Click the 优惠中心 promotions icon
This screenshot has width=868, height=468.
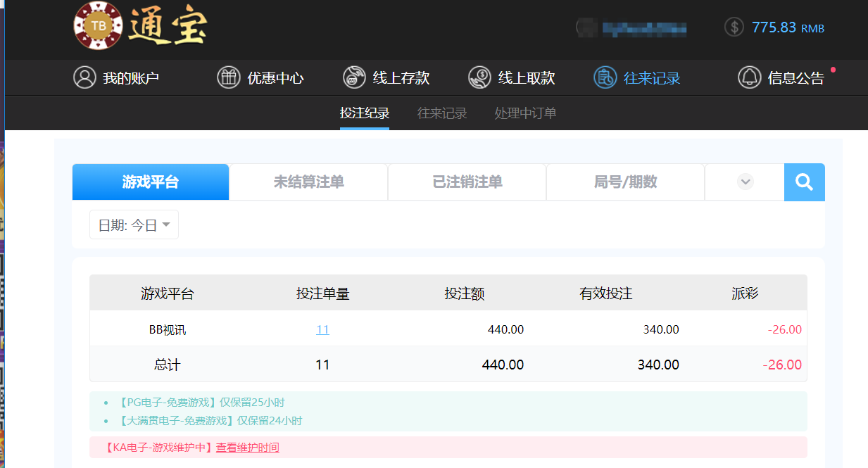[228, 77]
